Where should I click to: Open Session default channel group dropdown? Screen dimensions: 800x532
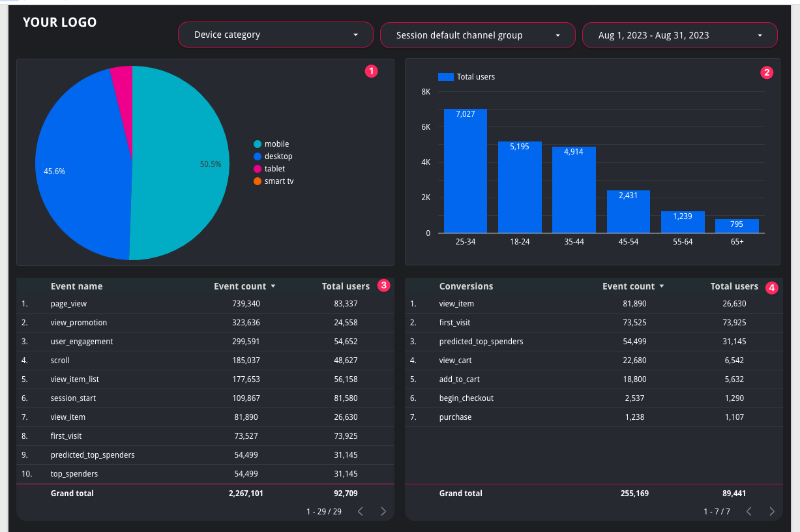click(x=478, y=35)
